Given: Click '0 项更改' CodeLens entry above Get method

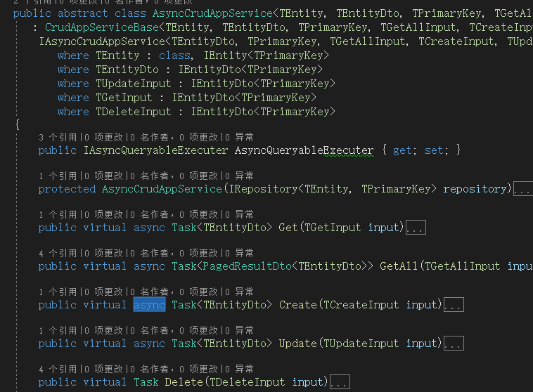Looking at the screenshot, I should (x=104, y=215).
